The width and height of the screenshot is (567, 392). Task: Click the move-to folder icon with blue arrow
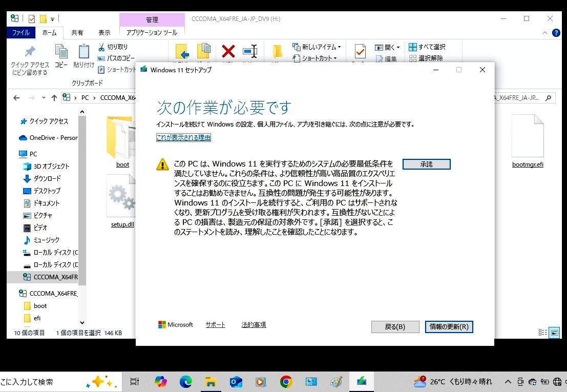pyautogui.click(x=182, y=51)
